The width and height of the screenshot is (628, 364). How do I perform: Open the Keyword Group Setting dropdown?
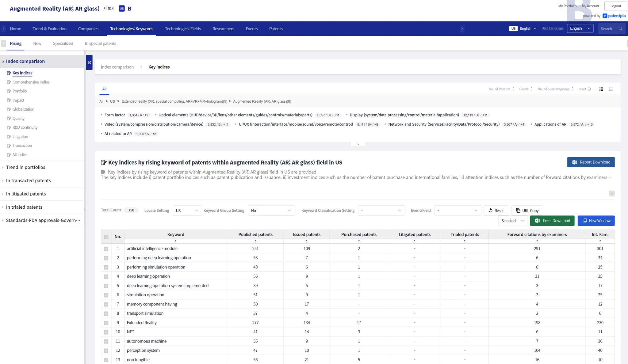(271, 210)
